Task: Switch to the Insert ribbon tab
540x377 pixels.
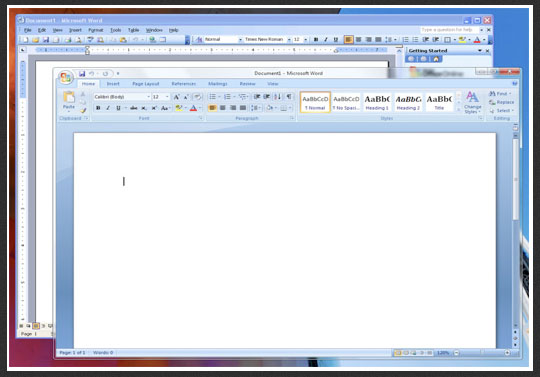Action: (x=113, y=84)
